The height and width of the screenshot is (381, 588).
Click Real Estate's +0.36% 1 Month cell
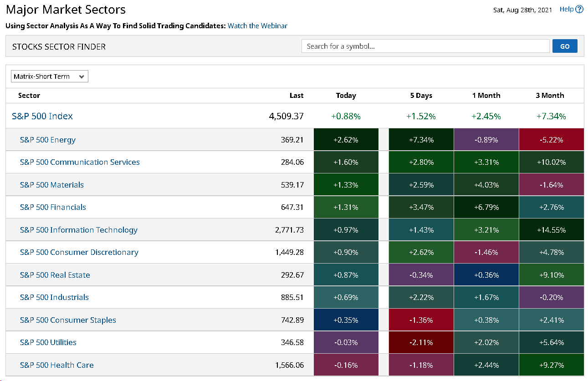pyautogui.click(x=486, y=275)
